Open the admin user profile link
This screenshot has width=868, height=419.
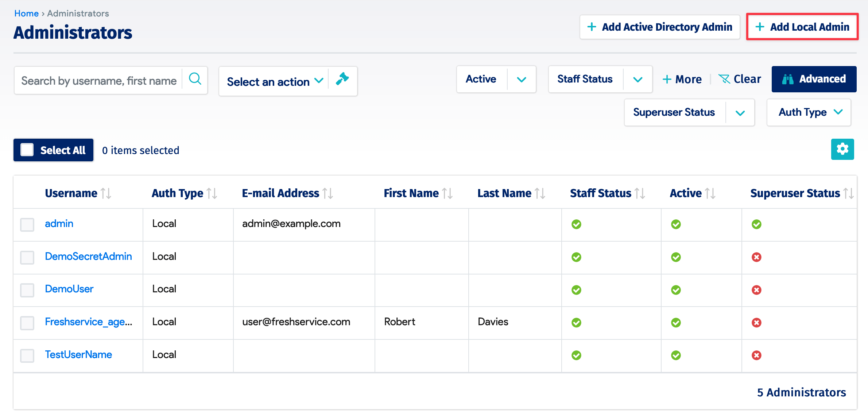pyautogui.click(x=59, y=223)
